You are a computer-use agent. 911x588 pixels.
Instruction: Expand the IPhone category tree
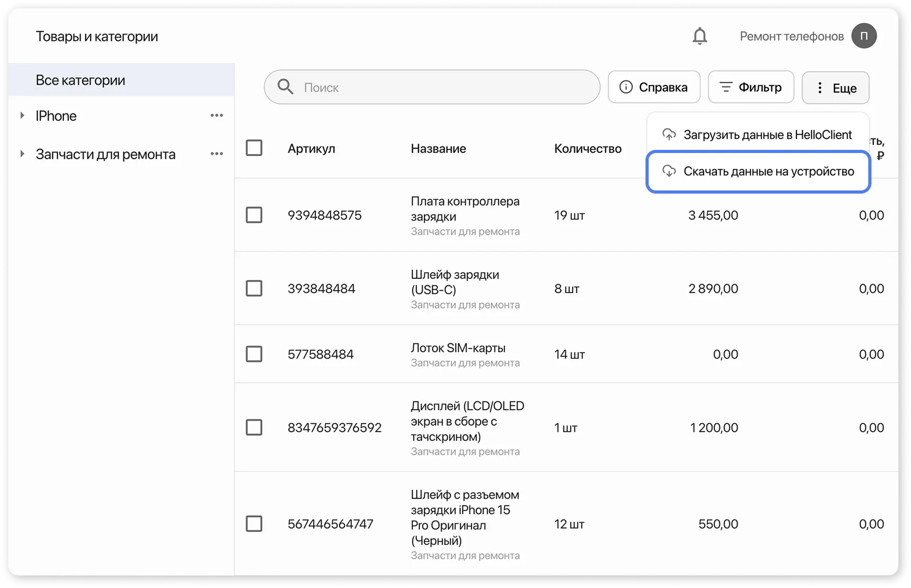(x=22, y=115)
